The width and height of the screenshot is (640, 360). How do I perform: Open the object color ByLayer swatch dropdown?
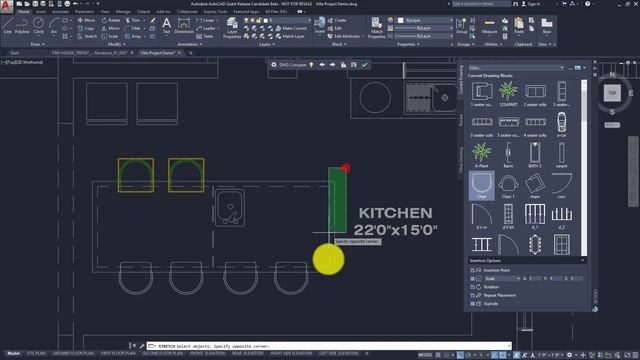click(x=425, y=20)
